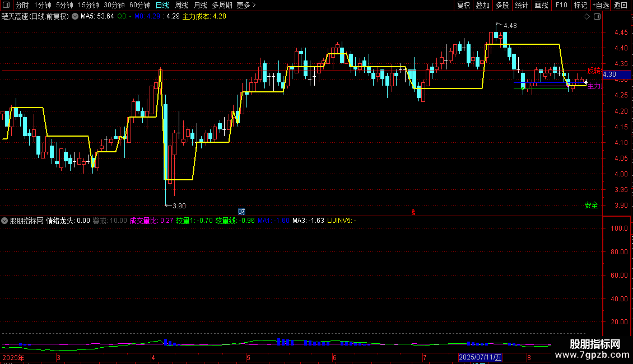Click the 股朋指标网 indicator name
The height and width of the screenshot is (364, 633).
coord(27,221)
